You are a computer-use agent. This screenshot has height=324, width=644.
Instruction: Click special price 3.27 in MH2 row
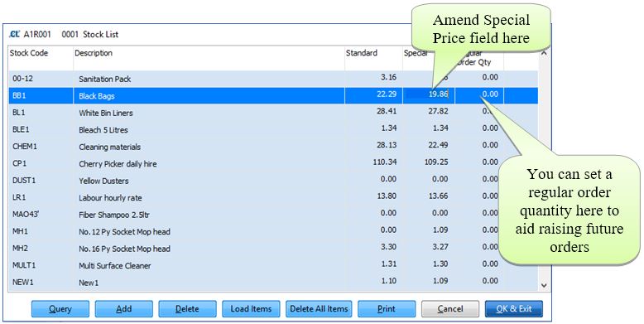pyautogui.click(x=440, y=247)
